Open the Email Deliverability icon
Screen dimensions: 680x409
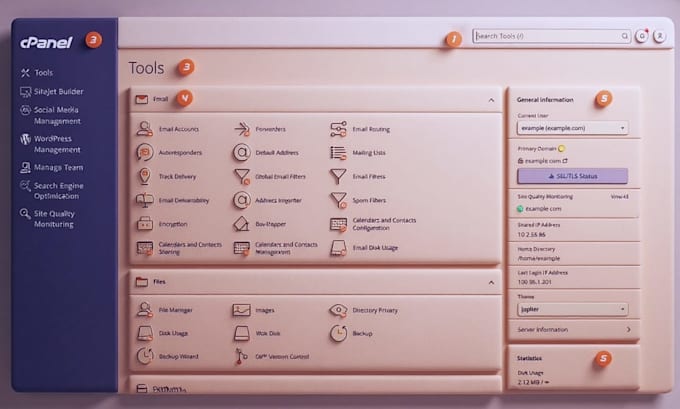[144, 200]
